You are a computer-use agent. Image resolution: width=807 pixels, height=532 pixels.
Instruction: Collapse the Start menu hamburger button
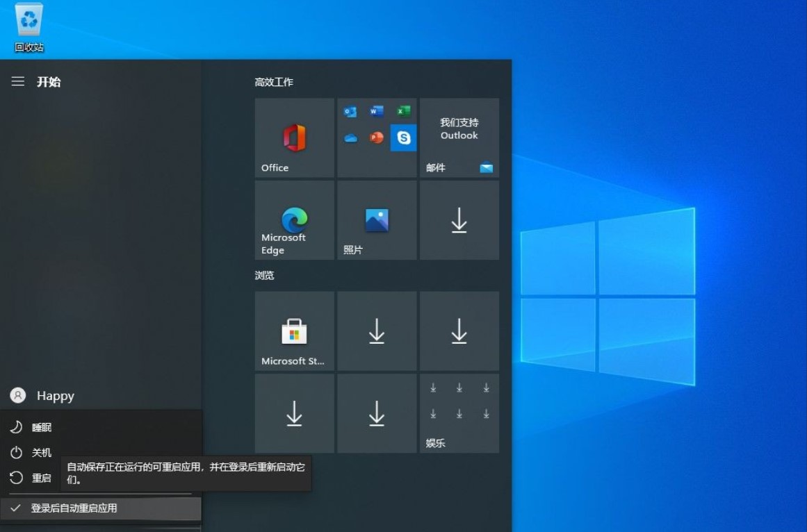click(x=18, y=81)
